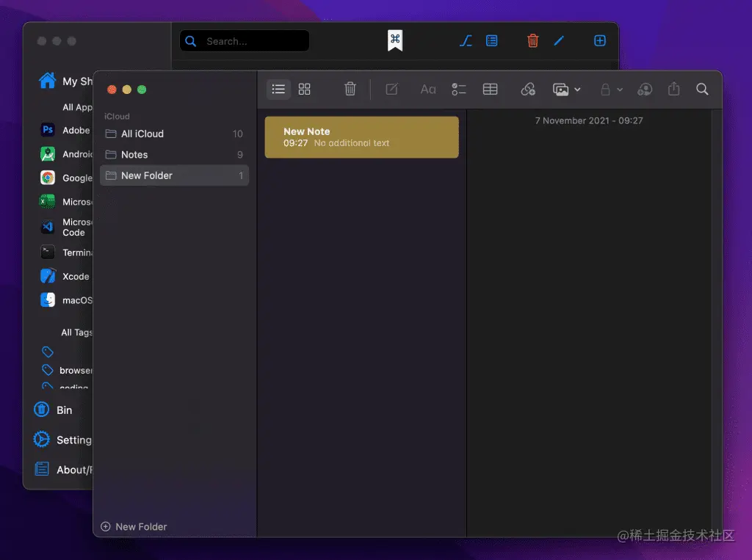This screenshot has height=560, width=752.
Task: Click the unlabeled tag icon above browser
Action: coord(48,352)
